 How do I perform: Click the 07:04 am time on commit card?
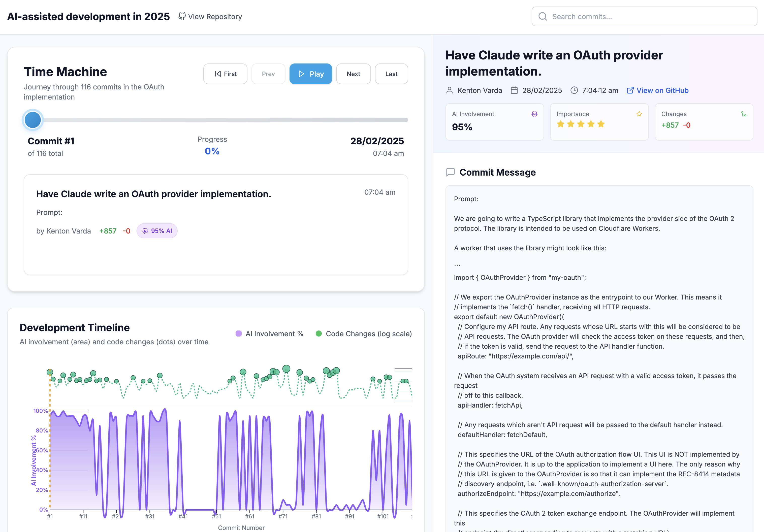pos(380,192)
